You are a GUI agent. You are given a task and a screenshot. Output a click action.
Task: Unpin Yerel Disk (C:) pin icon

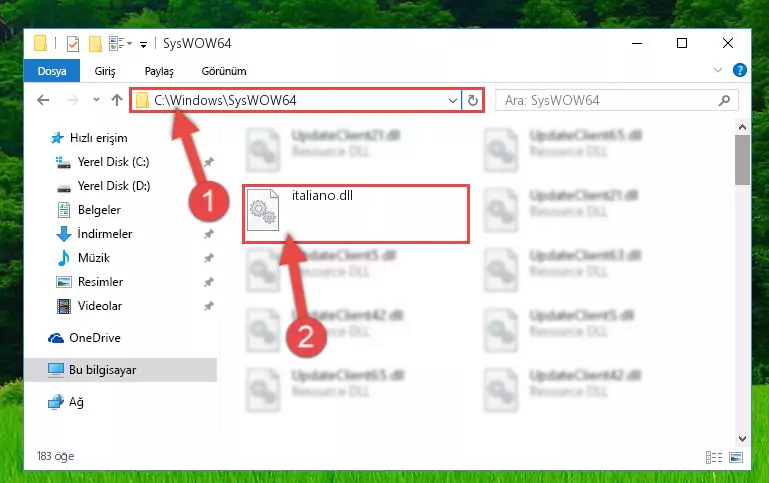209,162
